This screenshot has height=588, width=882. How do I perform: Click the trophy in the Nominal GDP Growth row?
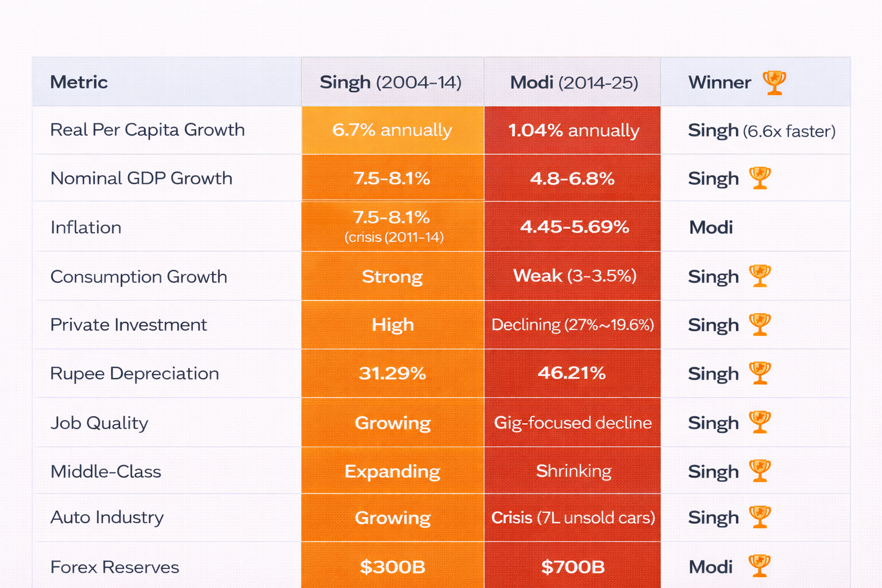760,178
